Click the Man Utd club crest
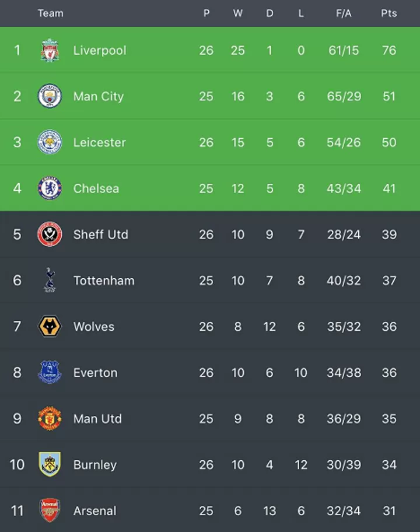Viewport: 420px width, 532px height. (50, 418)
